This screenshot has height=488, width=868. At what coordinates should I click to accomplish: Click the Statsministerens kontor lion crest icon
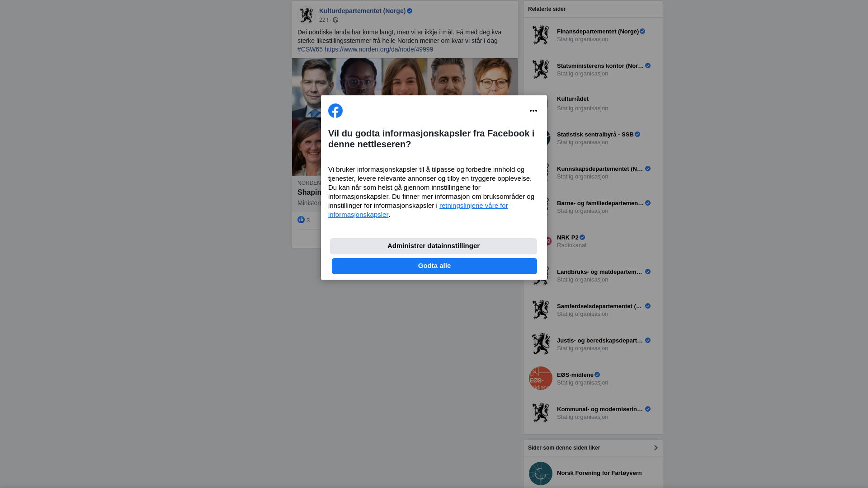[541, 69]
